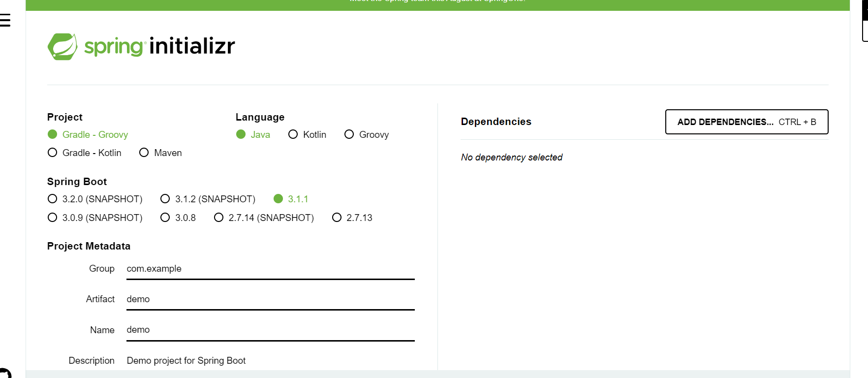The height and width of the screenshot is (378, 868).
Task: Select Spring Boot 3.1.2 (SNAPSHOT)
Action: pyautogui.click(x=208, y=199)
